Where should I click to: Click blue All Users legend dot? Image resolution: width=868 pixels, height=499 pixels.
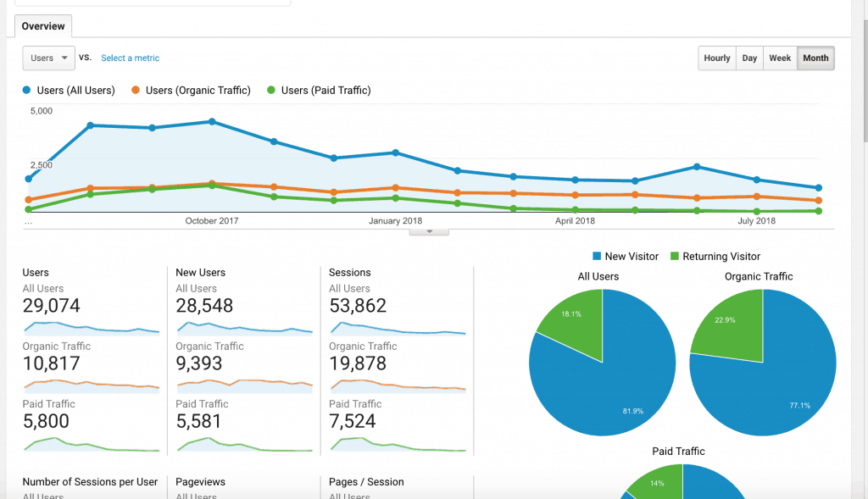coord(26,90)
